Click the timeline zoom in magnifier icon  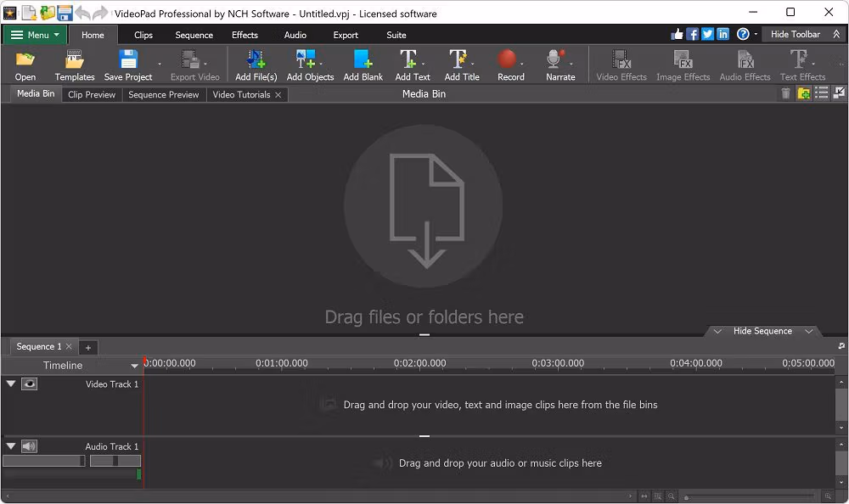click(x=828, y=496)
